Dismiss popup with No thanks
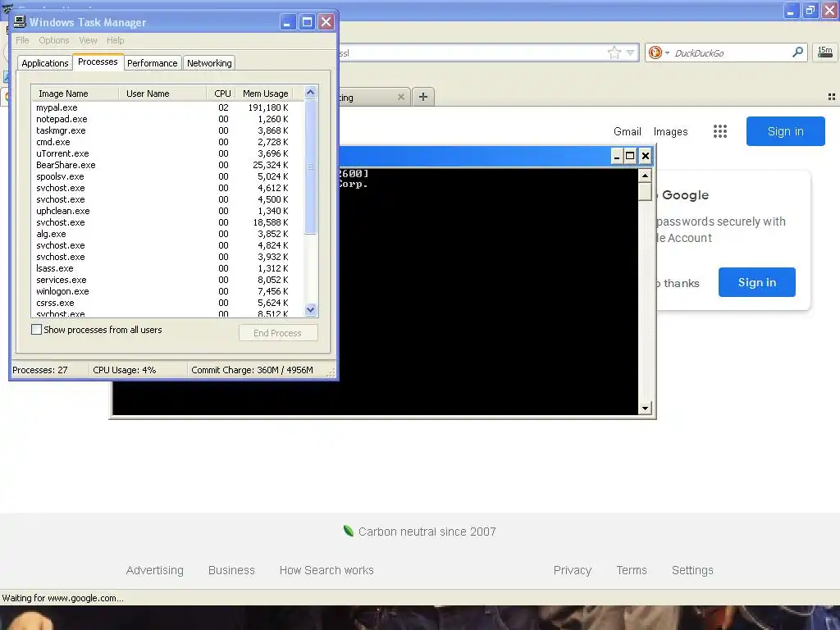Screen dimensions: 840x630 click(x=678, y=283)
